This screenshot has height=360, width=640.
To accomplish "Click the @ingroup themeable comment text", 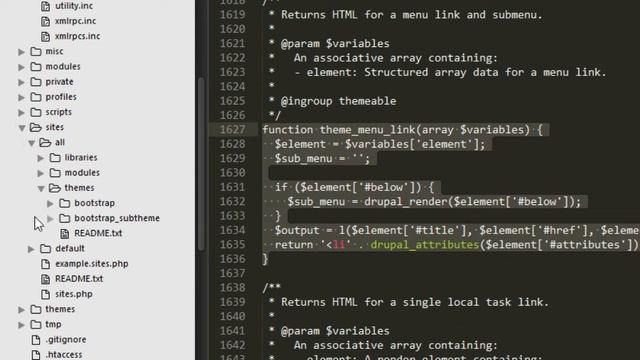I will pyautogui.click(x=338, y=101).
